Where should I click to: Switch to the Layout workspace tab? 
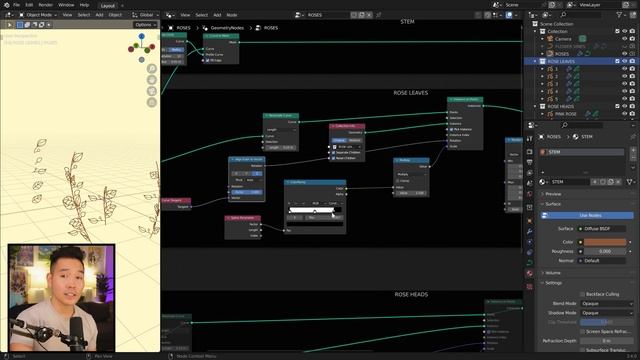(108, 6)
